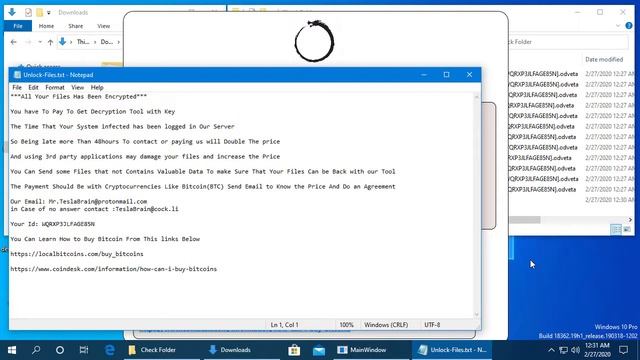Maximize the Unlock-Files Notepad window

[x=447, y=75]
